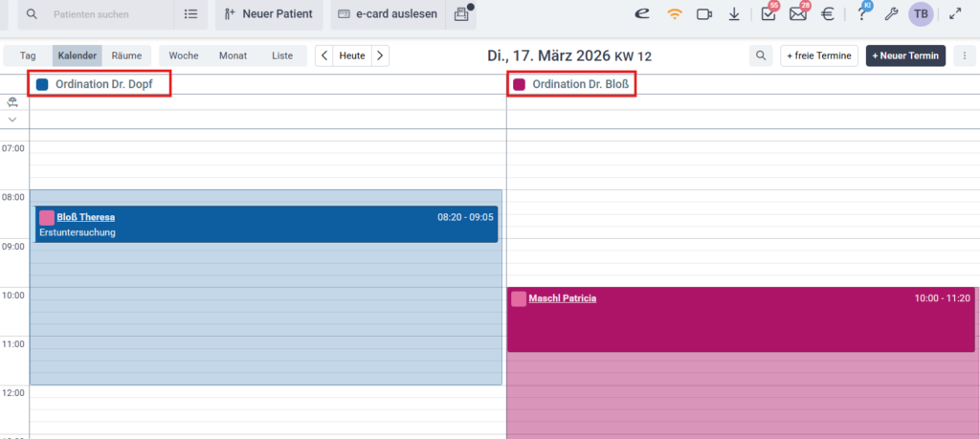Click the patient list icon beside search
Image resolution: width=980 pixels, height=439 pixels.
coord(190,14)
